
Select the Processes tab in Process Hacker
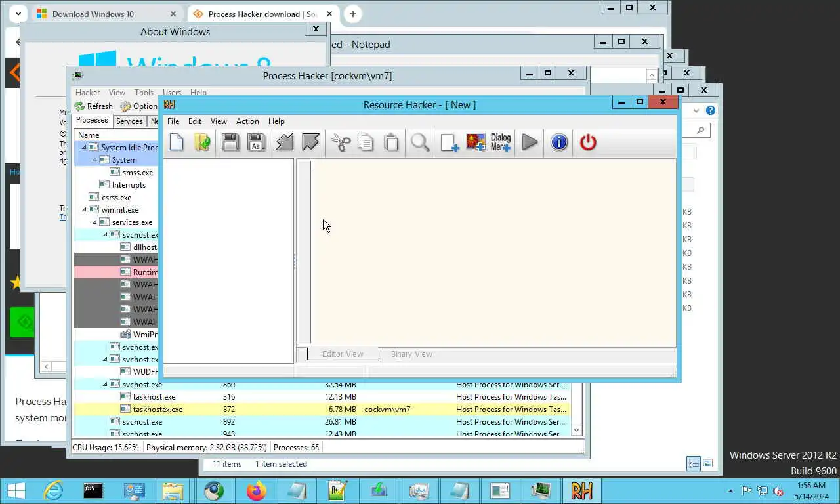[92, 120]
